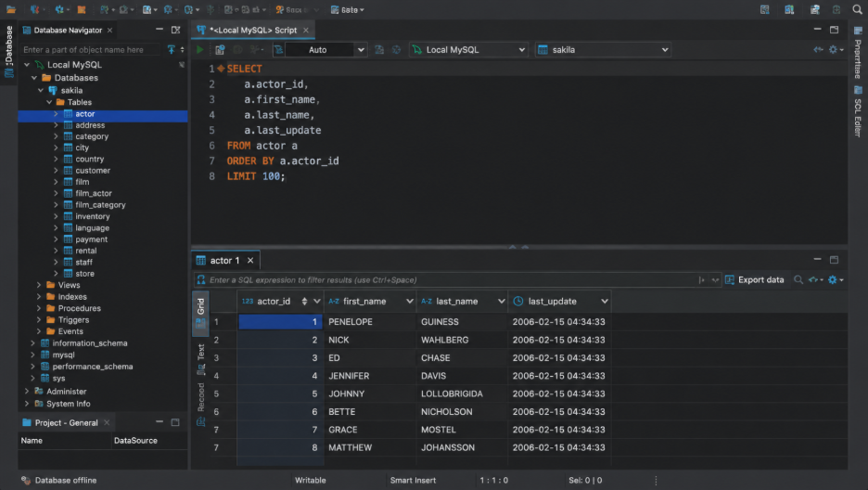
Task: Click the Writable status entry
Action: pos(311,480)
